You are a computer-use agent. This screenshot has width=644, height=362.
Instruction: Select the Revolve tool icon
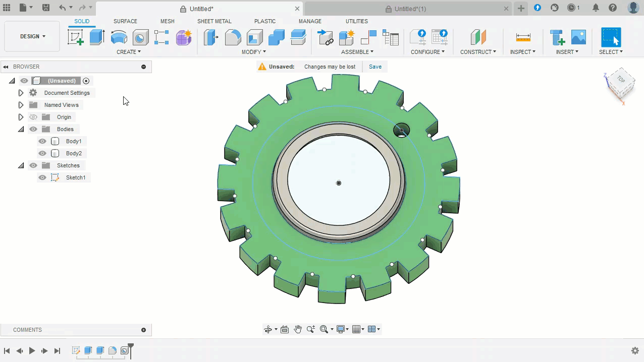pos(119,37)
